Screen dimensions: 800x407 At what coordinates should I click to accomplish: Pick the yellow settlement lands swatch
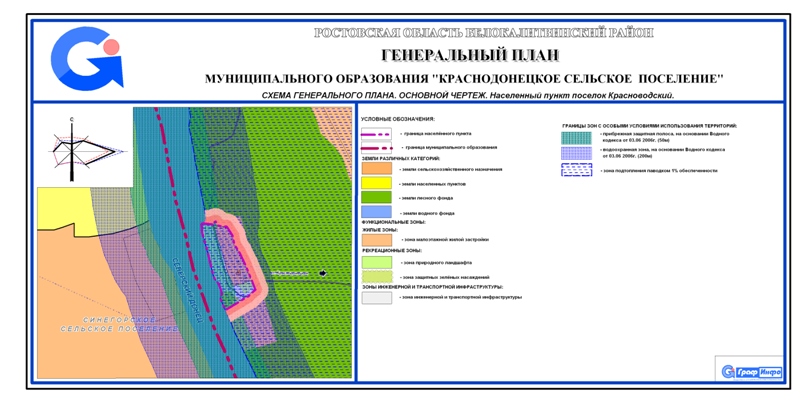[378, 183]
